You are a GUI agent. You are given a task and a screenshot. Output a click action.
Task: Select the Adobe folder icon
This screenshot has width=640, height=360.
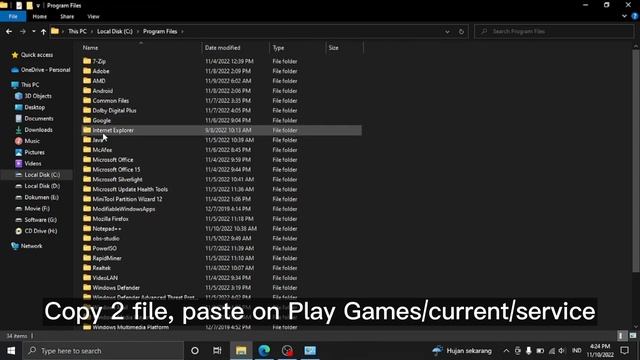point(87,71)
